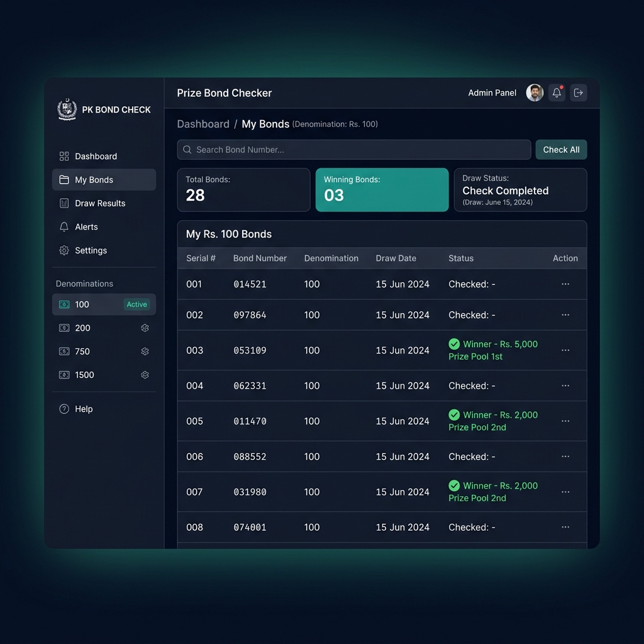Screen dimensions: 644x644
Task: Click the banknote icon beside 750
Action: [64, 352]
